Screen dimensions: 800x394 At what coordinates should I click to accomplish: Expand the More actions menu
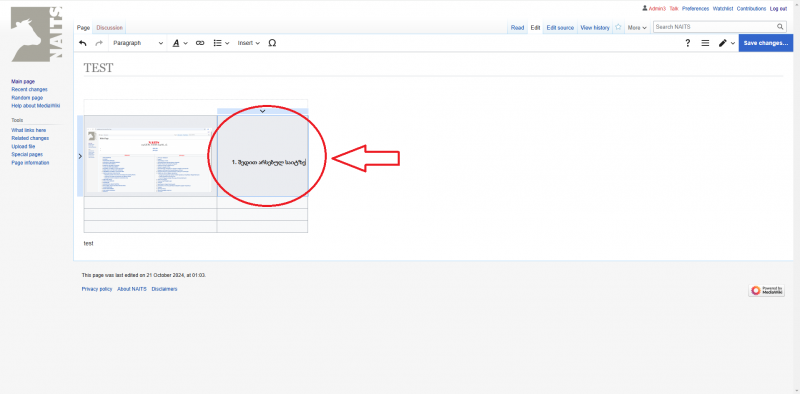(637, 28)
